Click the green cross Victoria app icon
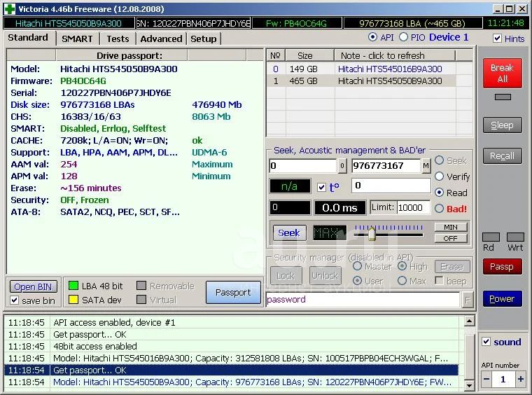This screenshot has height=395, width=532. pyautogui.click(x=10, y=9)
